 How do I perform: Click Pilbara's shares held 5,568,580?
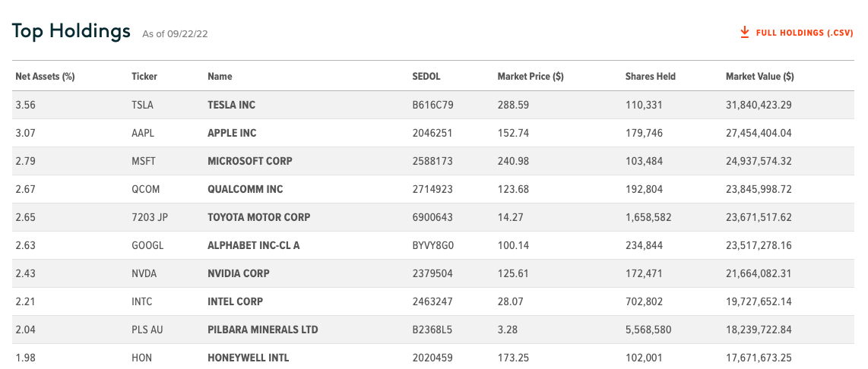pos(648,330)
